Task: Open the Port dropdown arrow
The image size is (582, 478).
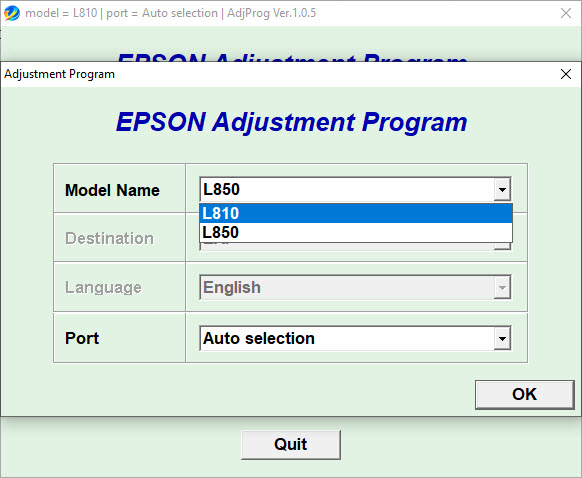Action: pos(502,338)
